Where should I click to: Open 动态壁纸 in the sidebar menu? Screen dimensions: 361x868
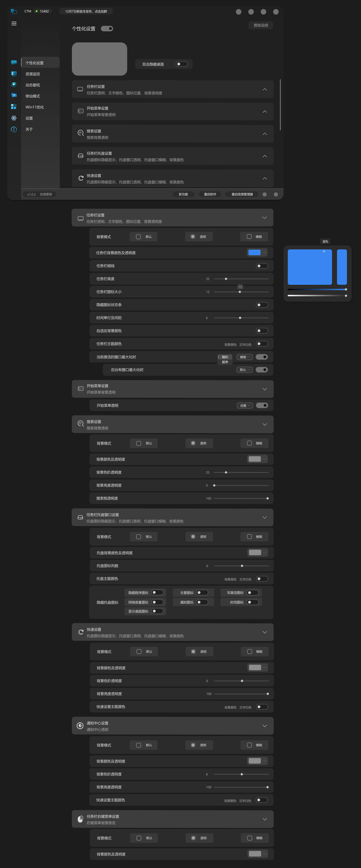(33, 85)
